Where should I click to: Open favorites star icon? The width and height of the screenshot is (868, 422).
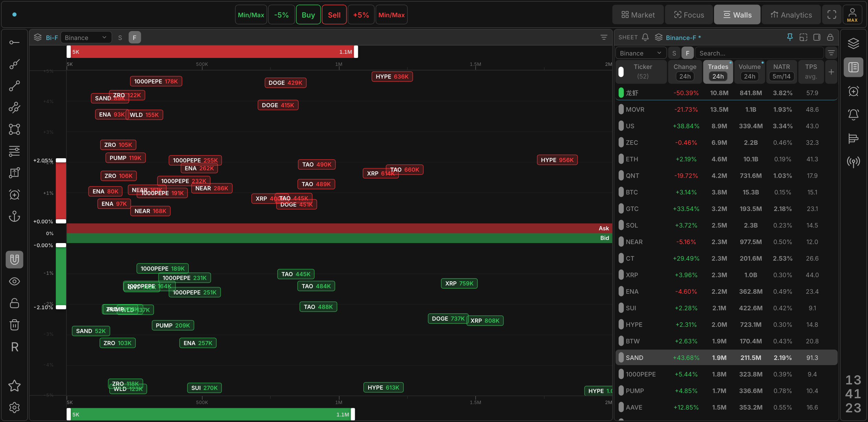pos(14,386)
